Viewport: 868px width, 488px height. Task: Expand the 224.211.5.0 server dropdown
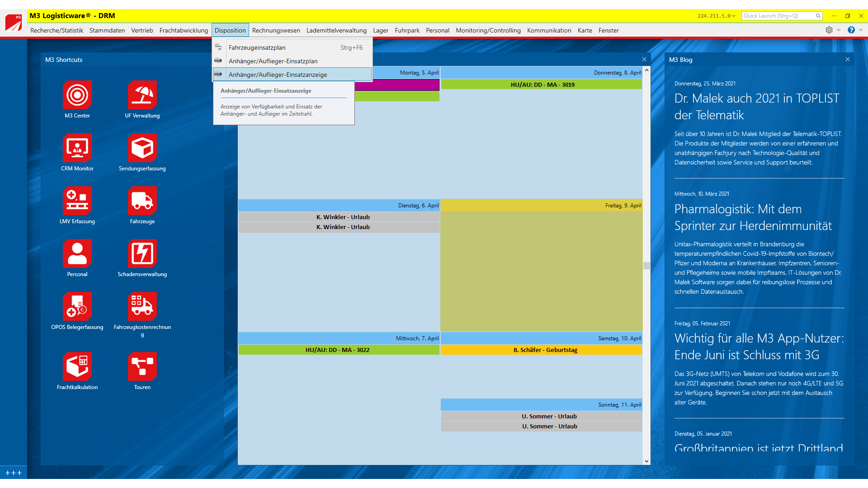(x=734, y=16)
